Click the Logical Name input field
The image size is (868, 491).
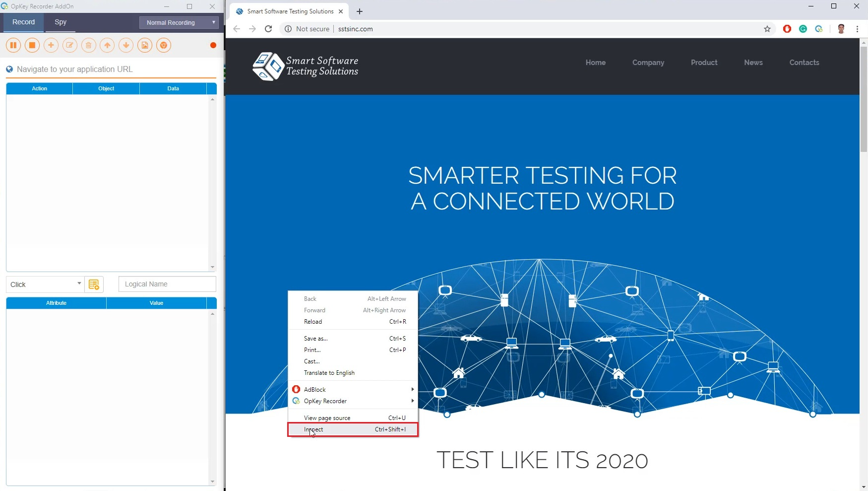coord(167,284)
